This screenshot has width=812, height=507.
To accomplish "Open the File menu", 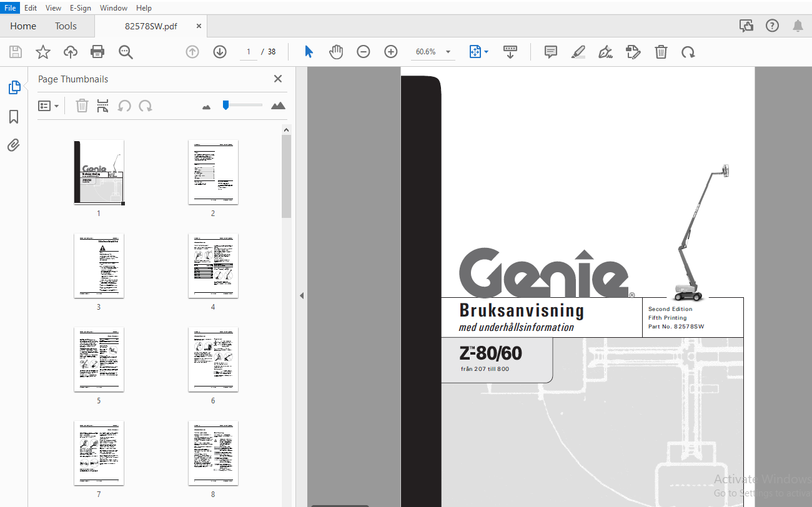I will coord(11,8).
